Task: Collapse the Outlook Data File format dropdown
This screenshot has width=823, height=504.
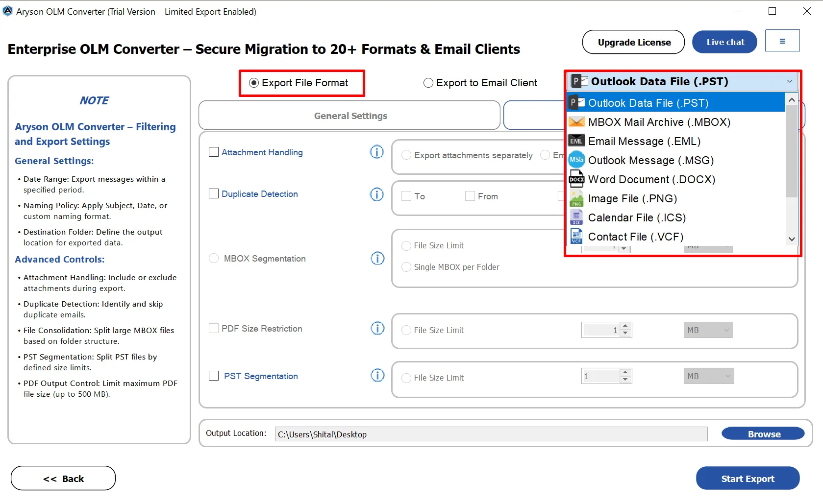Action: coord(789,81)
